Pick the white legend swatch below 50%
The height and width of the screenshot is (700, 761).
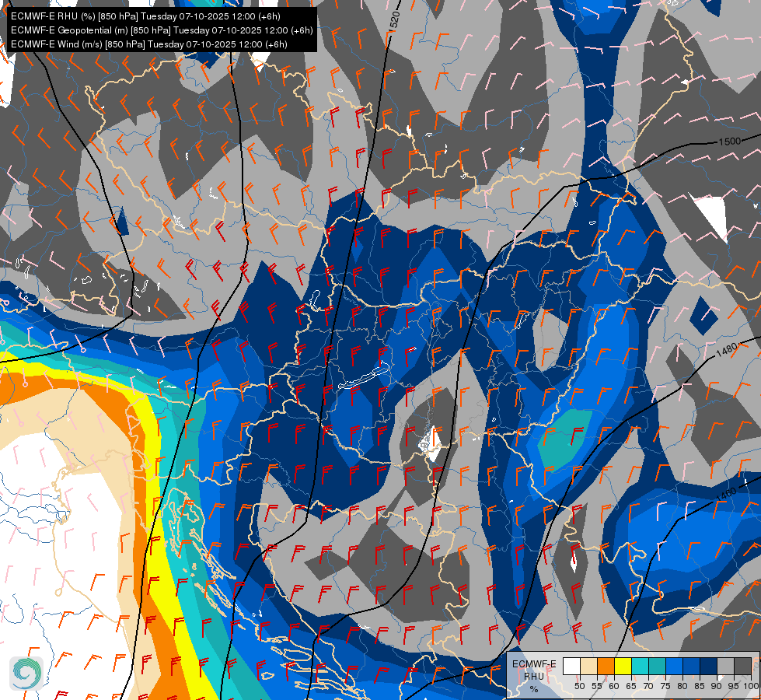[571, 666]
